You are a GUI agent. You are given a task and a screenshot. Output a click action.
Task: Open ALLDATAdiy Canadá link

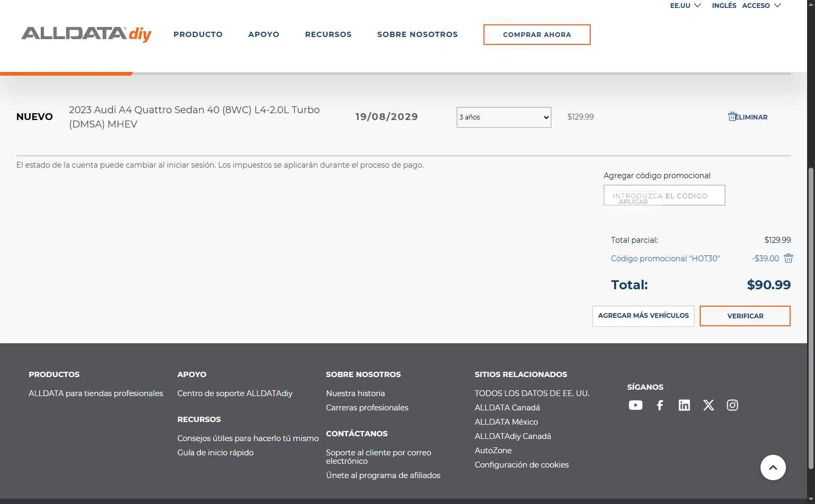512,436
